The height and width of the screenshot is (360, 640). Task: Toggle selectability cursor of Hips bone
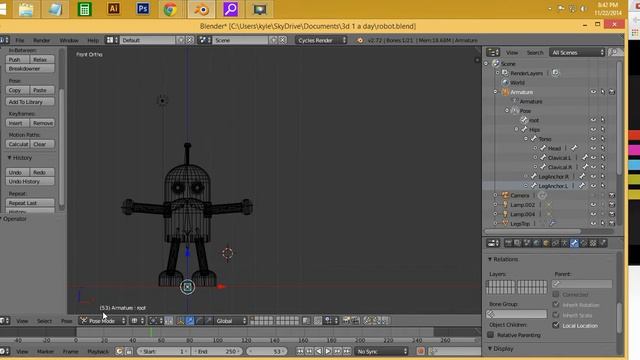click(x=602, y=129)
